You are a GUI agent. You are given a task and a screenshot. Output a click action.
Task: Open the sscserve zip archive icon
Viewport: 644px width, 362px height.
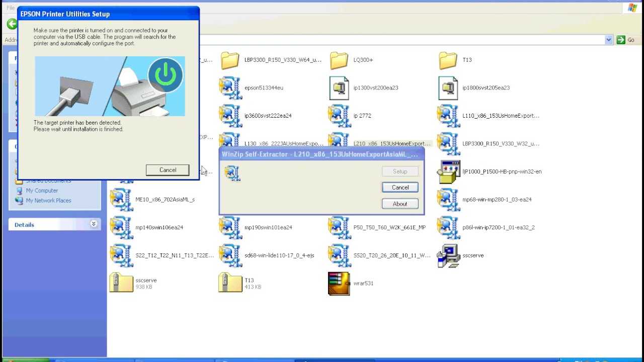click(121, 283)
